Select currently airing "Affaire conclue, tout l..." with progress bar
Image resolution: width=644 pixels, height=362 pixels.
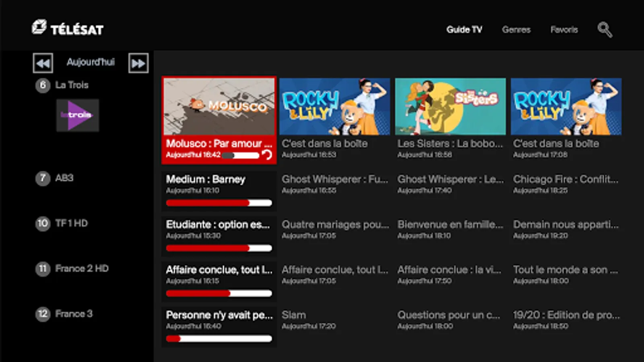pyautogui.click(x=219, y=270)
